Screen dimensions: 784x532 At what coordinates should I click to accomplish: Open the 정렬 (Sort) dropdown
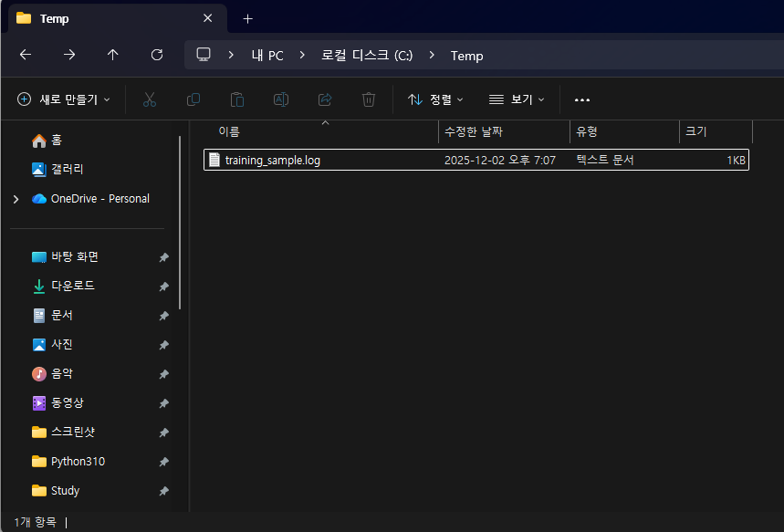(x=435, y=99)
